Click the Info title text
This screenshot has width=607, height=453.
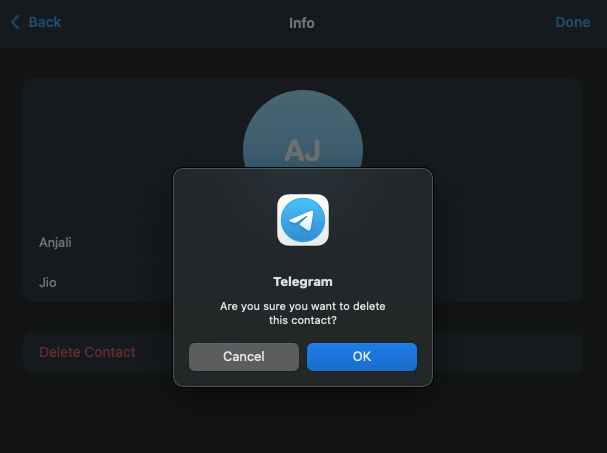[x=302, y=23]
